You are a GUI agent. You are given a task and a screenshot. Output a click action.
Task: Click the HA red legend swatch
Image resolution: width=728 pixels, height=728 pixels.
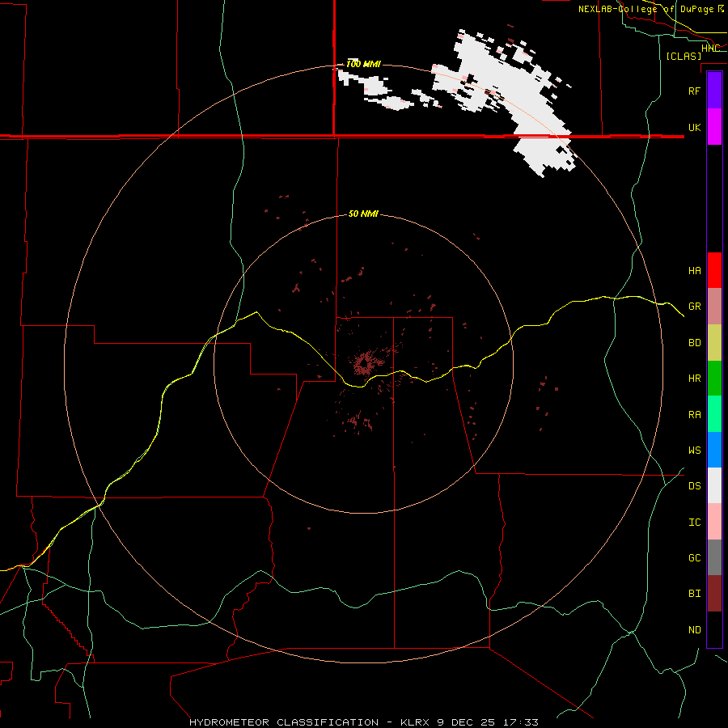point(714,270)
